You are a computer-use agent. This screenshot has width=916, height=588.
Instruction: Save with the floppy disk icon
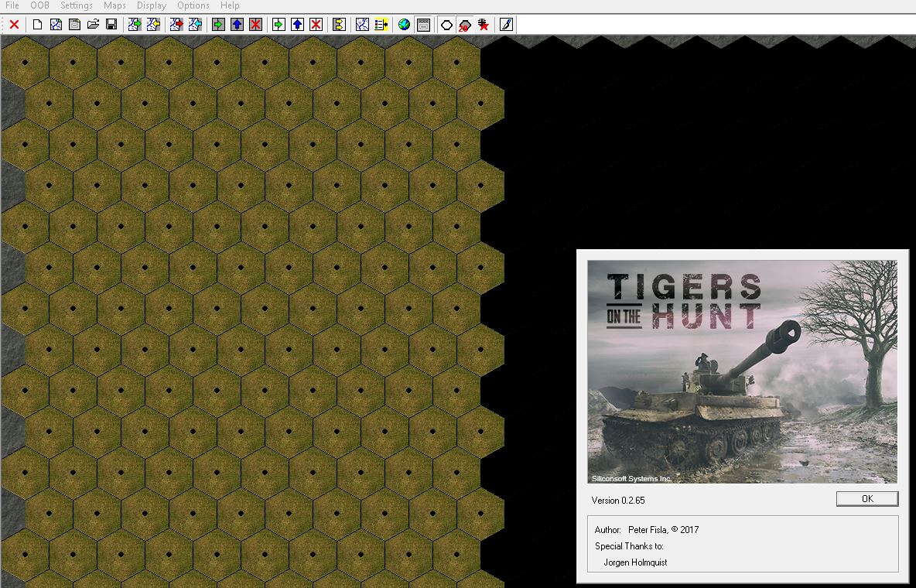pos(111,25)
